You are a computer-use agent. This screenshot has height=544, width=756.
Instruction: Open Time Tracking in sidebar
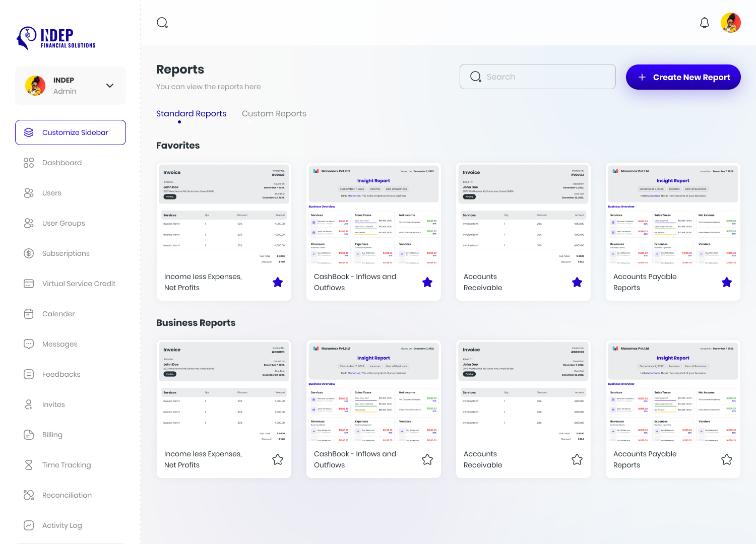click(67, 465)
